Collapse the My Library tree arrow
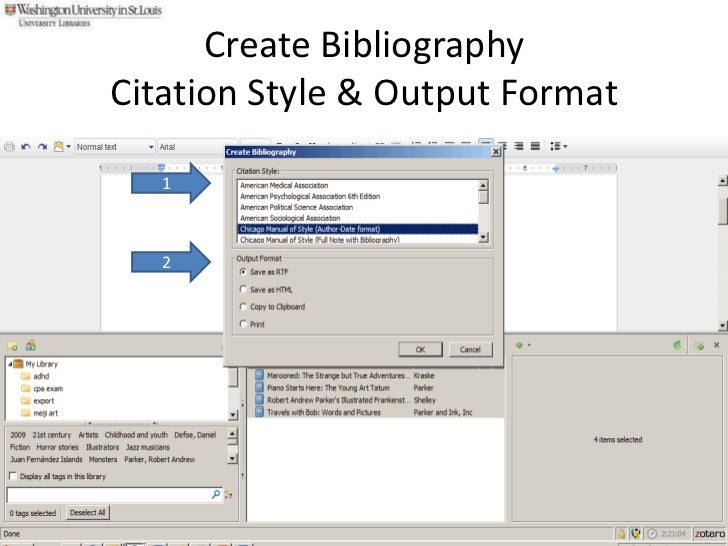728x546 pixels. [10, 364]
